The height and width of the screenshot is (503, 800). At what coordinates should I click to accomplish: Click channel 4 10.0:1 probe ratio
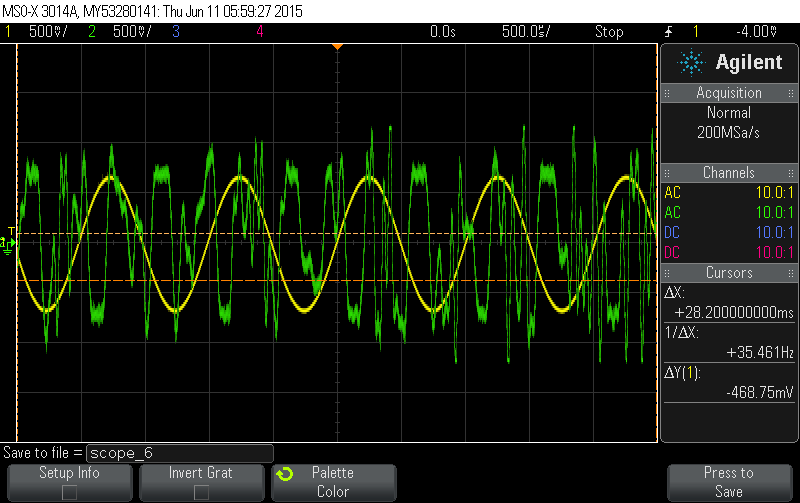[x=774, y=253]
